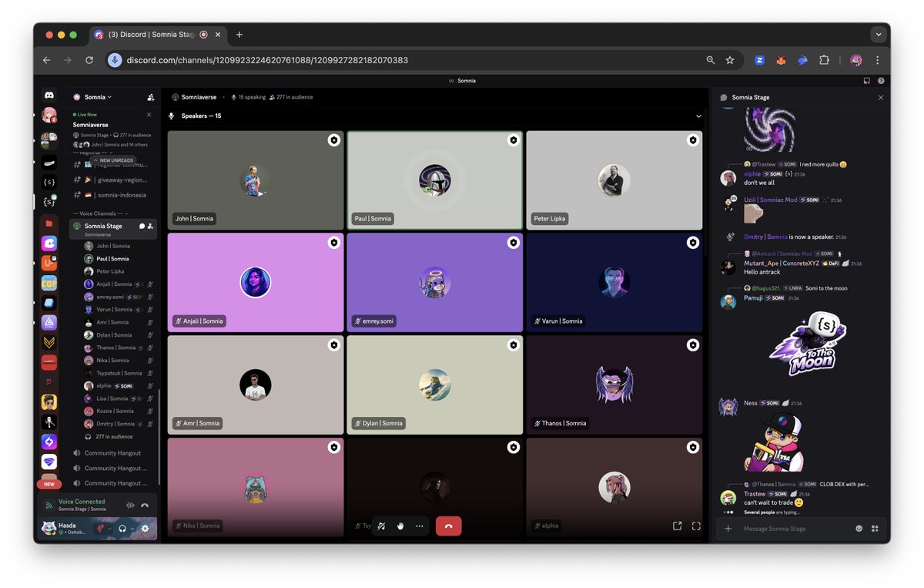Screen dimensions: 924x588
Task: Click moderator shield badge on Peter Lipka tile
Action: point(692,140)
